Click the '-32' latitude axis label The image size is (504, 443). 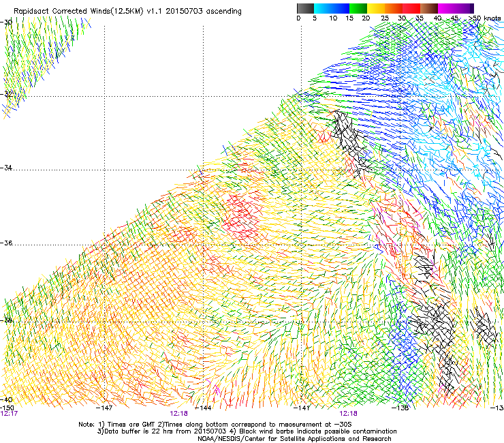pyautogui.click(x=6, y=94)
